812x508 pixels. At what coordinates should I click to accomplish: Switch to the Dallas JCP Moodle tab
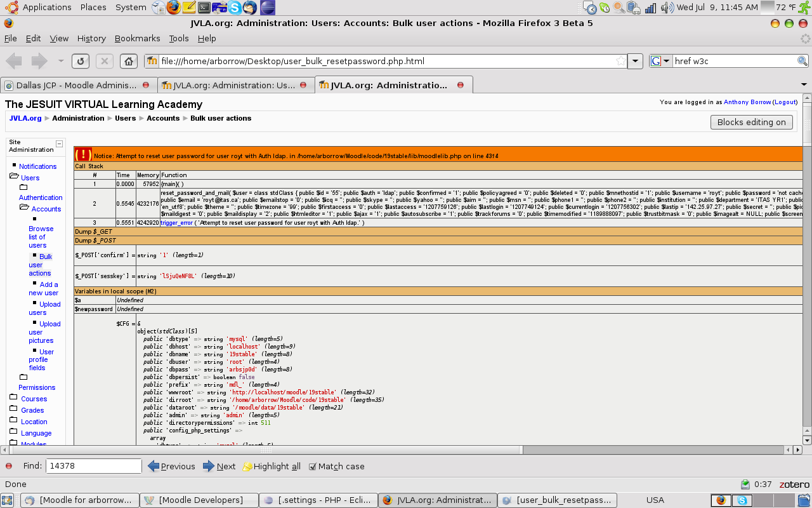77,85
